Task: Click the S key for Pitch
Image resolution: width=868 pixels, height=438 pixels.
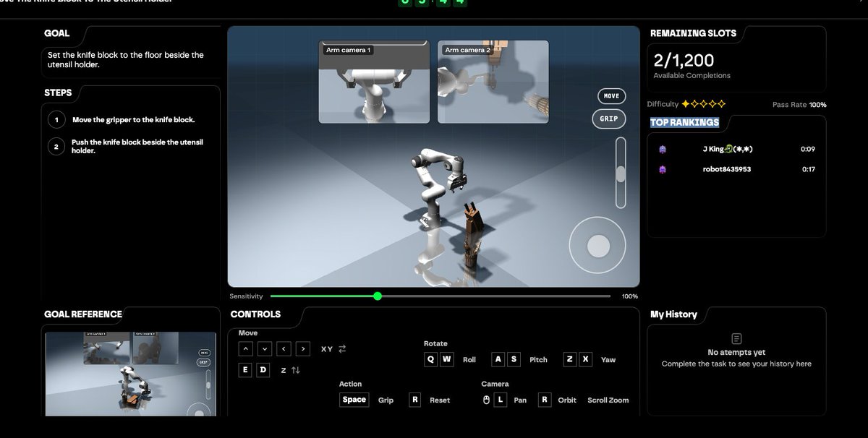Action: point(514,359)
